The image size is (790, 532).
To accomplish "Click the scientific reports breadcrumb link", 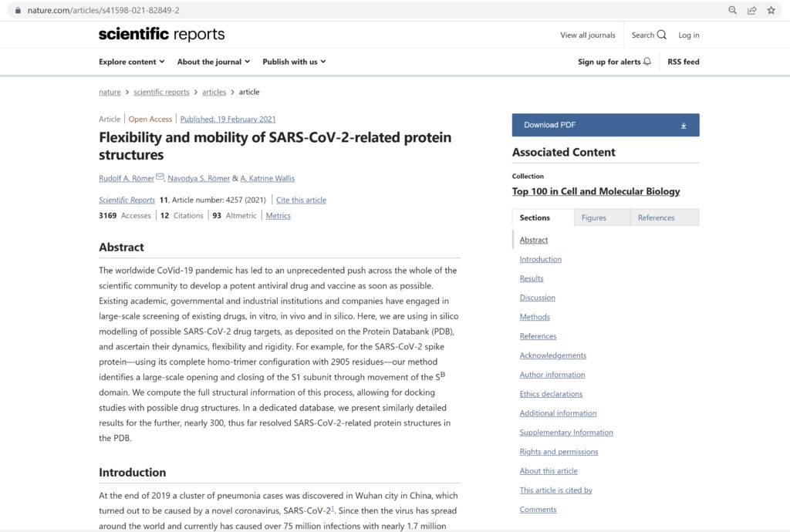I will click(x=161, y=91).
